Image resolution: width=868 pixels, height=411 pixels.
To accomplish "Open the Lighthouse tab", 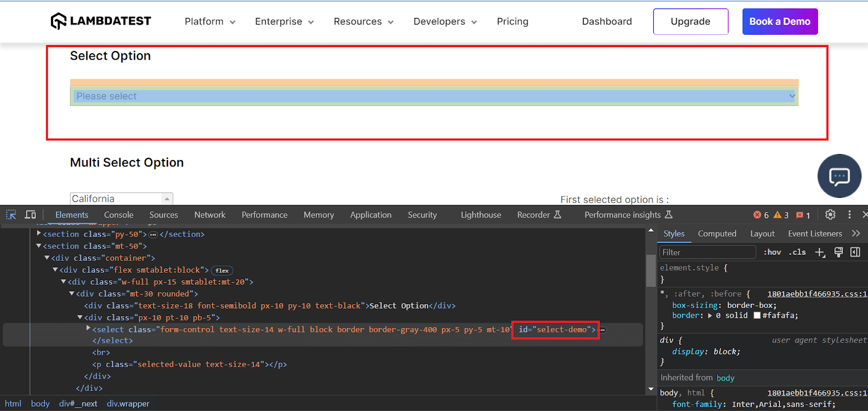I will pyautogui.click(x=481, y=215).
